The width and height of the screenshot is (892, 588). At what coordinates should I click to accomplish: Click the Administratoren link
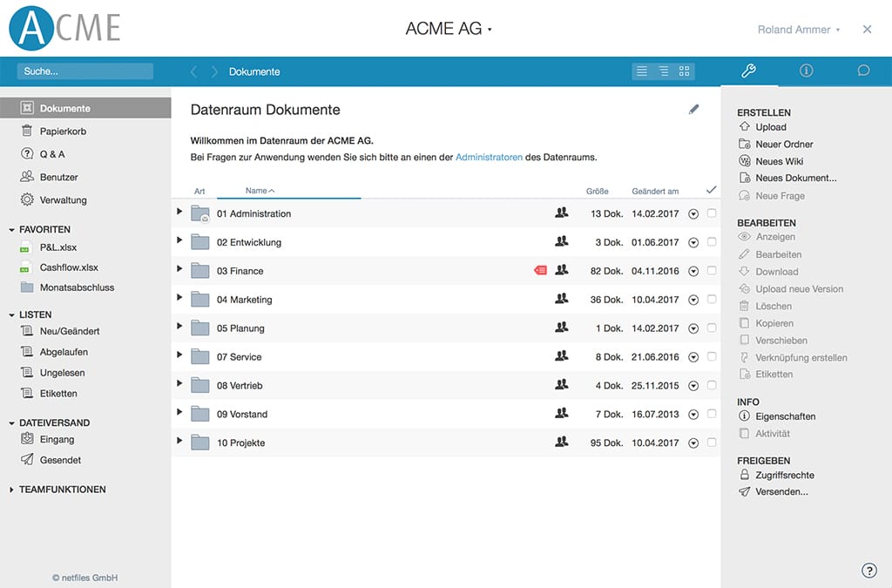click(x=489, y=158)
